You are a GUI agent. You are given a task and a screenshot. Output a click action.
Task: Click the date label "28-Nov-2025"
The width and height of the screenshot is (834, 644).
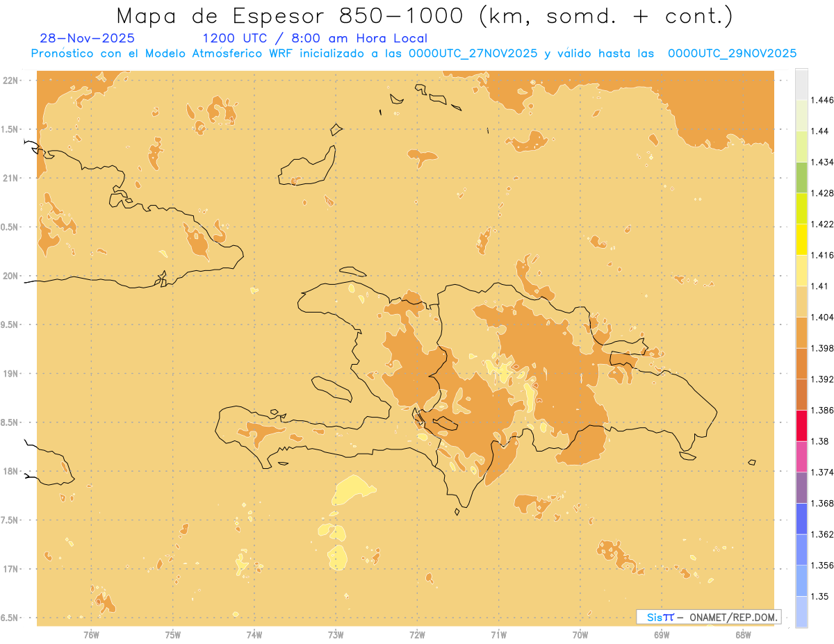(x=88, y=38)
